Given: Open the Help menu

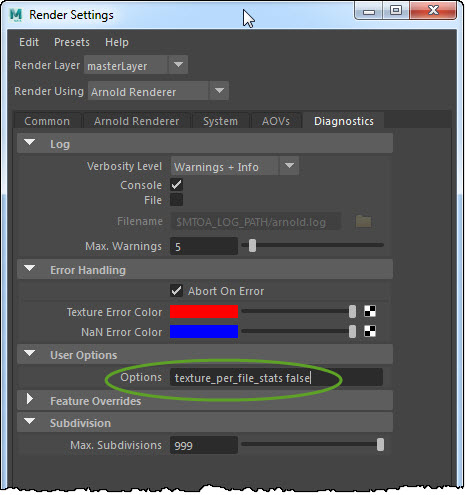Looking at the screenshot, I should pyautogui.click(x=117, y=42).
